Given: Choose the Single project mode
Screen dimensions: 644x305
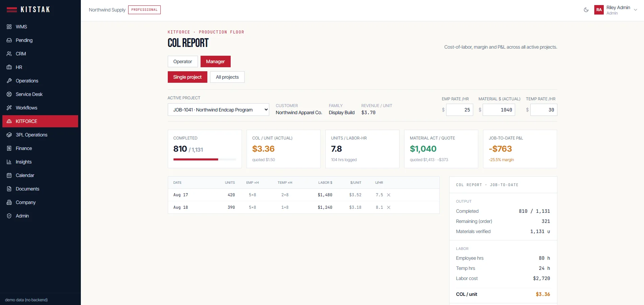Looking at the screenshot, I should click(x=187, y=77).
